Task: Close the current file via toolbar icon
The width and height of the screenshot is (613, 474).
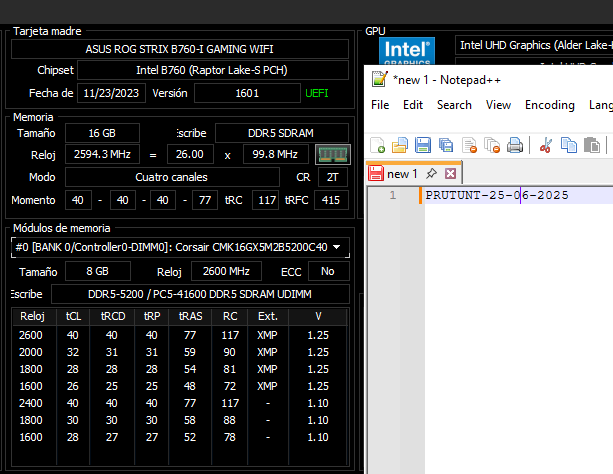Action: tap(469, 145)
